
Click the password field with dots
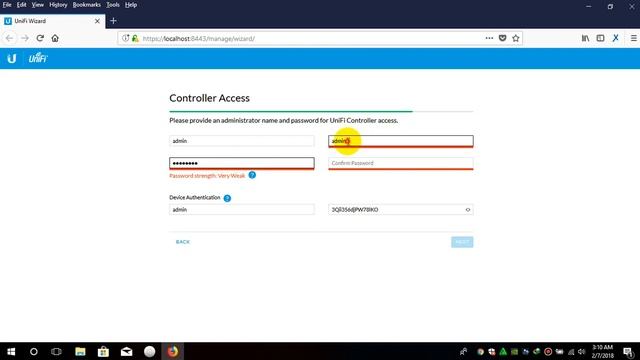point(242,163)
